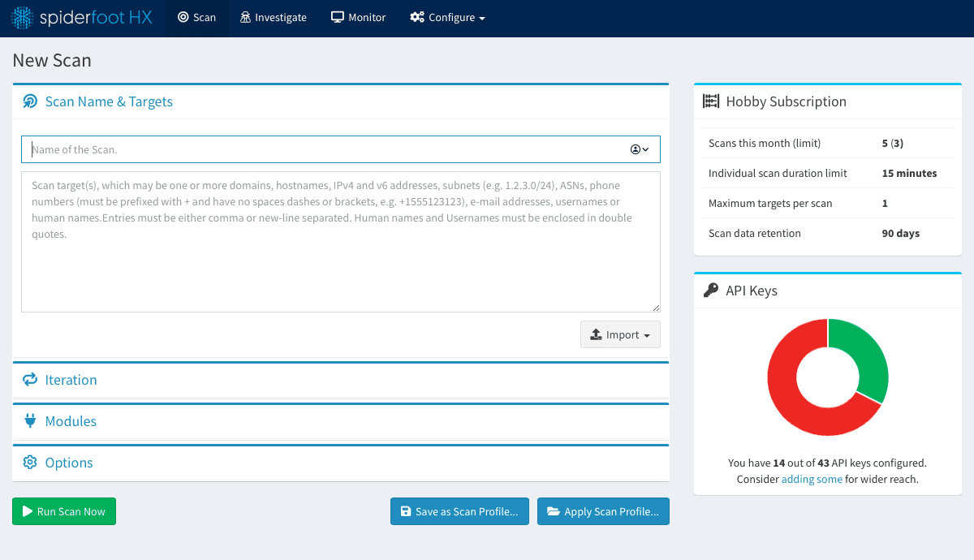Click the 'Individual scan duration limit' label
Image resolution: width=974 pixels, height=560 pixels.
point(778,173)
